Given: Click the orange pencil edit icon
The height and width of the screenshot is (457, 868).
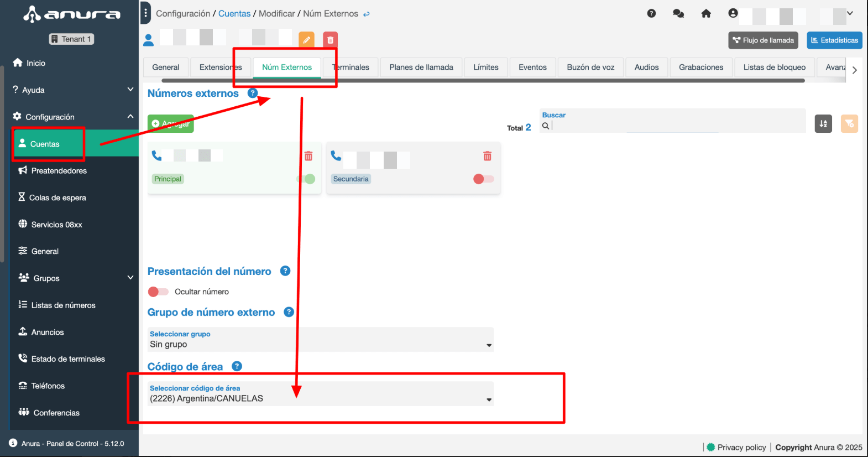Looking at the screenshot, I should tap(306, 40).
